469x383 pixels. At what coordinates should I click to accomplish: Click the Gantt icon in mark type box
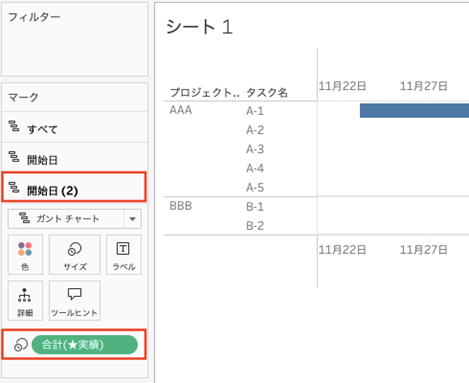pyautogui.click(x=24, y=218)
